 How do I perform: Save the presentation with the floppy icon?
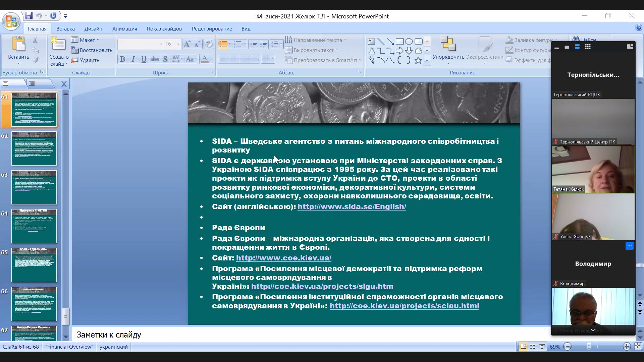point(29,16)
